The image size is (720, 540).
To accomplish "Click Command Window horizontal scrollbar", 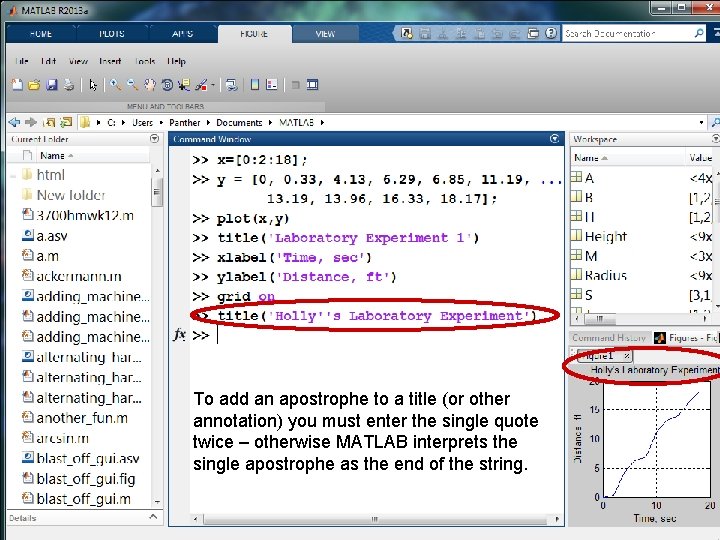I will pos(376,519).
